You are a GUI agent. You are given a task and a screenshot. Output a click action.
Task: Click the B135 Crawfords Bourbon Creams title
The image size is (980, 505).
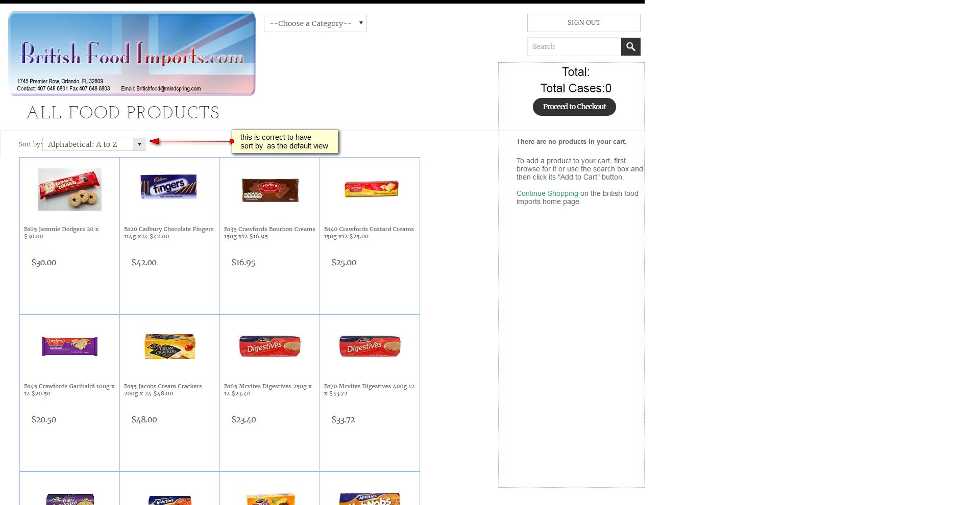pyautogui.click(x=269, y=233)
